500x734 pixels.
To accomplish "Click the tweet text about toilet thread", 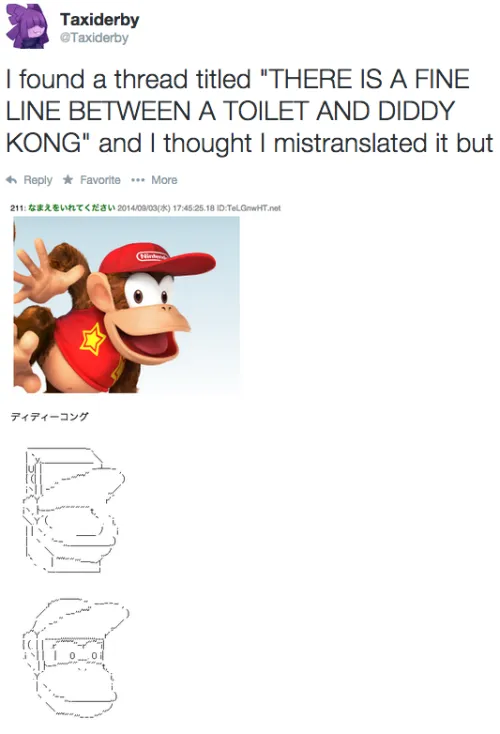I will pos(249,111).
